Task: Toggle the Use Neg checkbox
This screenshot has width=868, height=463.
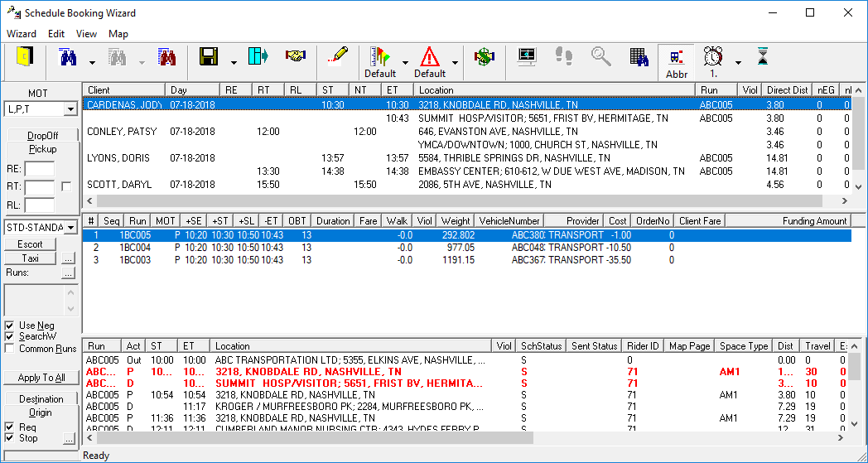Action: point(9,326)
